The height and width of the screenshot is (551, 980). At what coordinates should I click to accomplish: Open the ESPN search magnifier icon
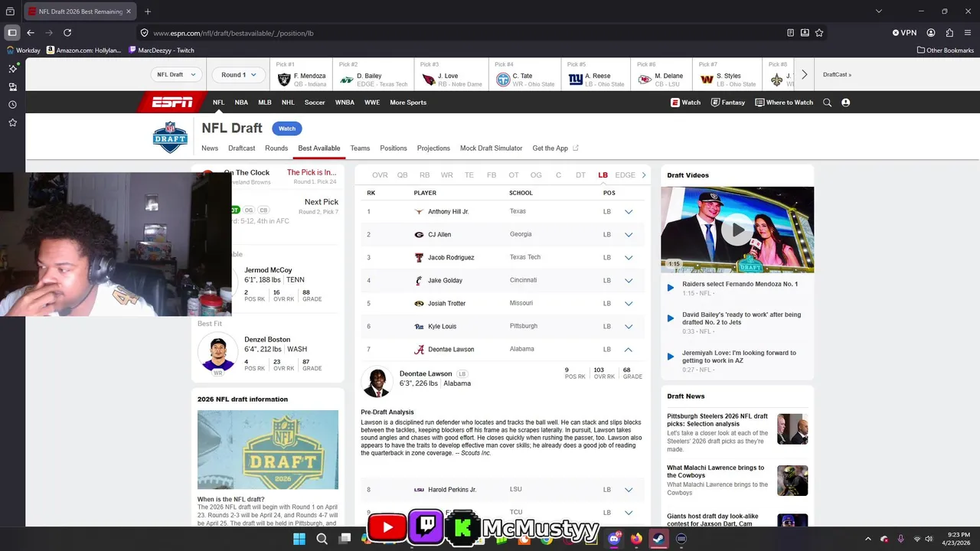point(827,103)
